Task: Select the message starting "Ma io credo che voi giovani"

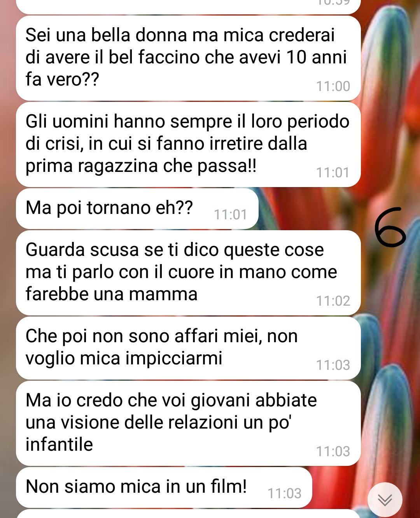Action: pyautogui.click(x=188, y=423)
